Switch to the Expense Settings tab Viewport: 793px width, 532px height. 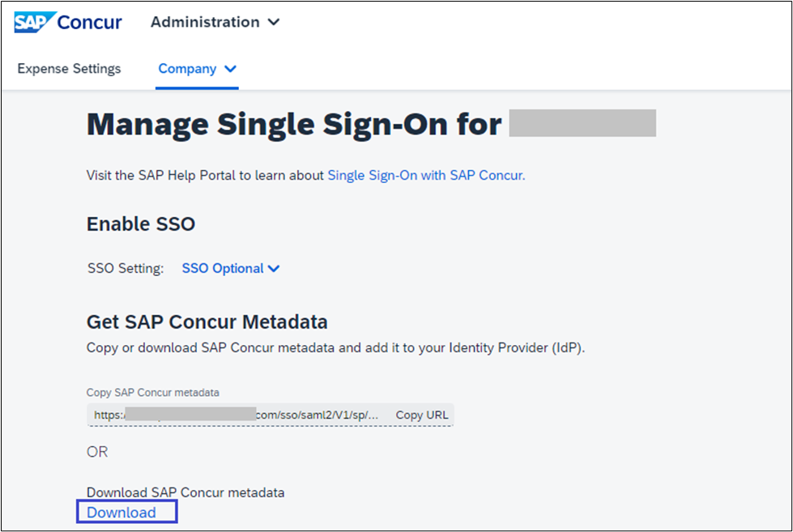click(x=69, y=69)
